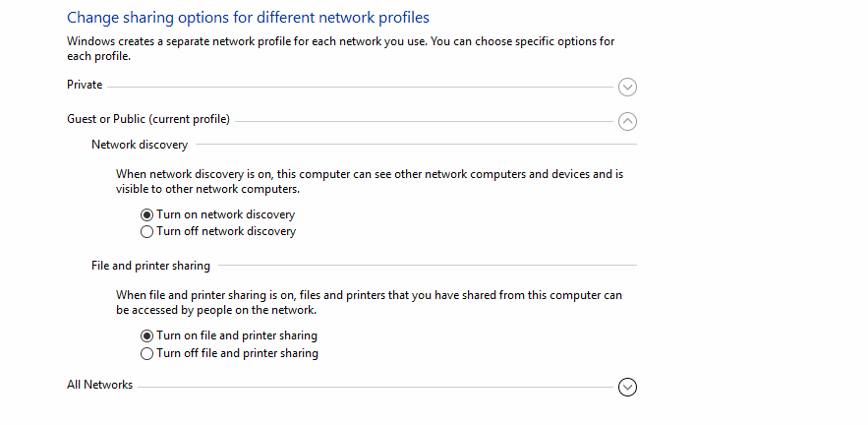Click the file and printer sharing description paragraph
The height and width of the screenshot is (425, 868).
(369, 302)
